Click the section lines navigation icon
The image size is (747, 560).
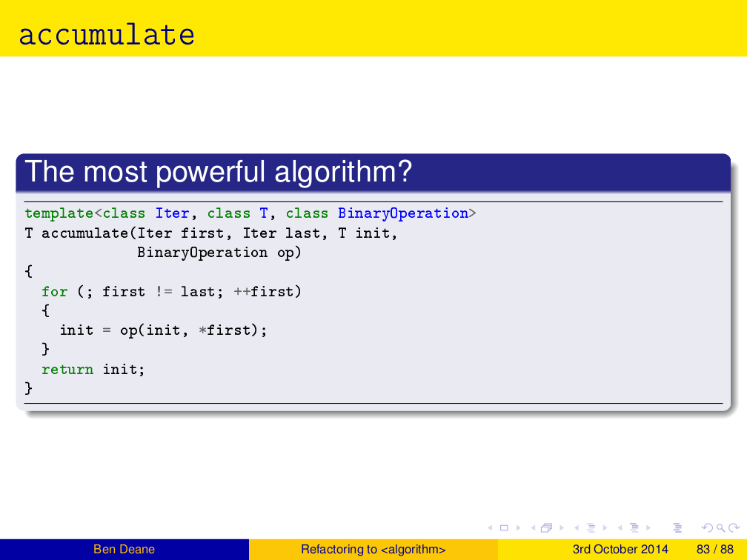[x=634, y=528]
